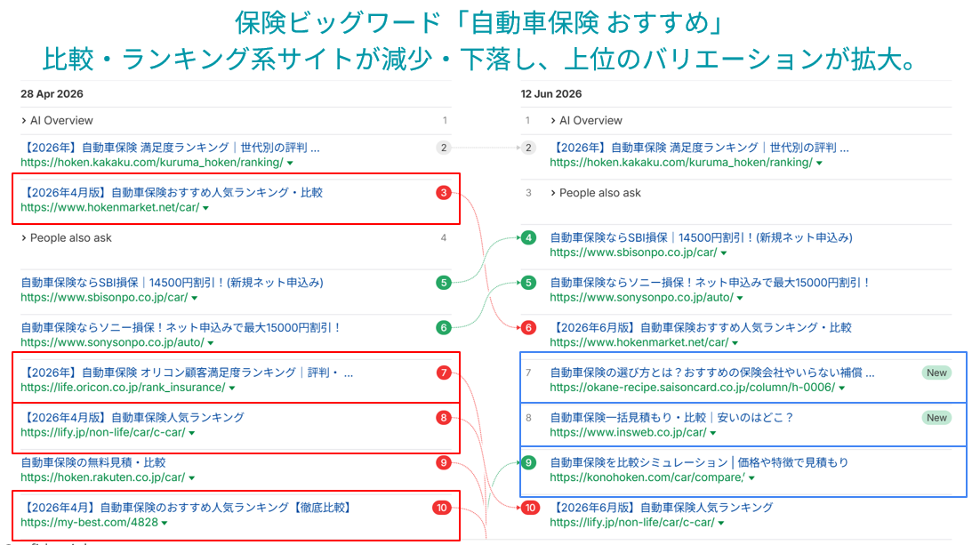Open the hokenmarket.net URL dropdown arrow in 28 Apr list

pos(205,208)
